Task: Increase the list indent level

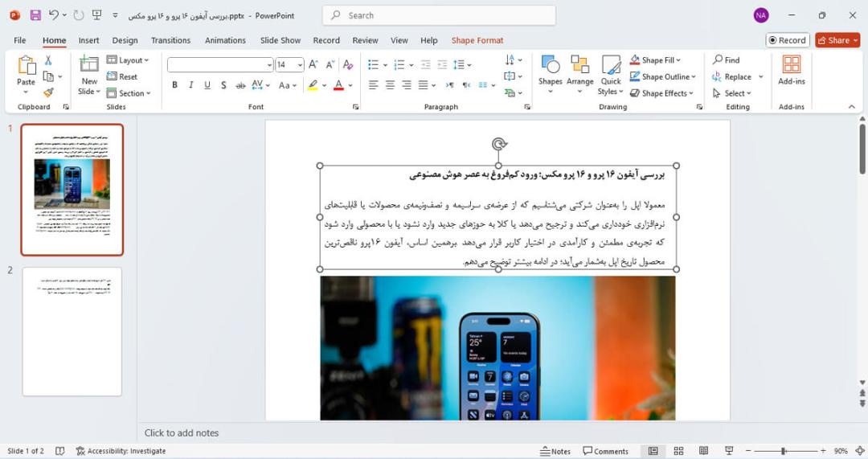Action: coord(442,65)
